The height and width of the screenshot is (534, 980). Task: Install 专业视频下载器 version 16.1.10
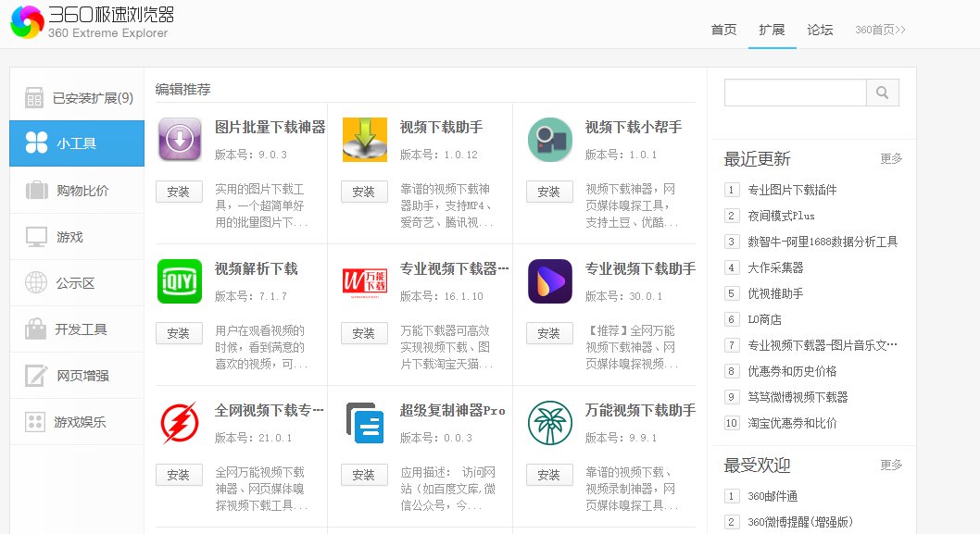pos(364,333)
